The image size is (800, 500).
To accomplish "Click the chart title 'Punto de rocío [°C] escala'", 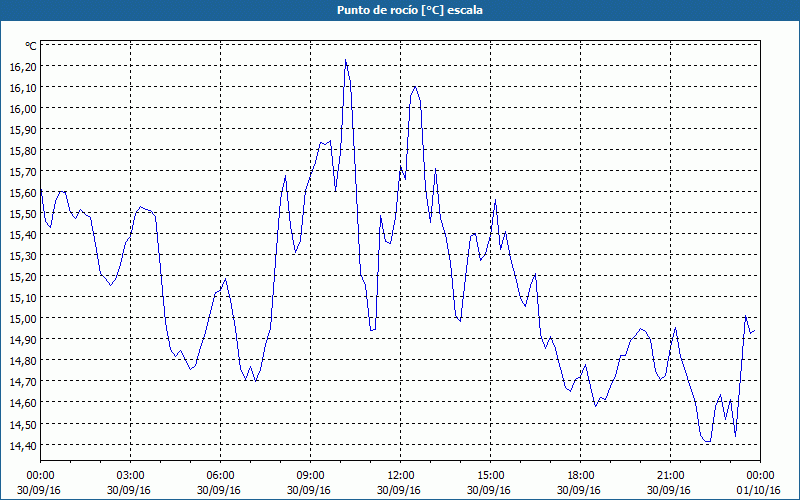I will [x=410, y=10].
